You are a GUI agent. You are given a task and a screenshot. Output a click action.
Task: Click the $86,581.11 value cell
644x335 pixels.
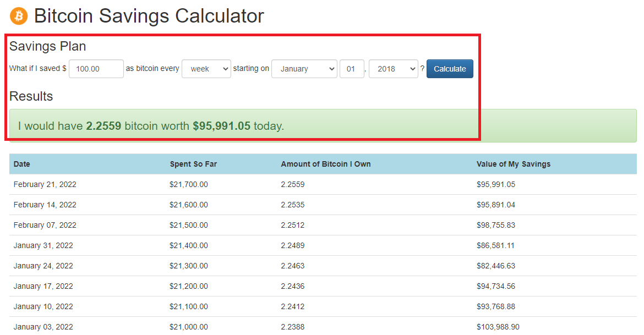coord(495,245)
